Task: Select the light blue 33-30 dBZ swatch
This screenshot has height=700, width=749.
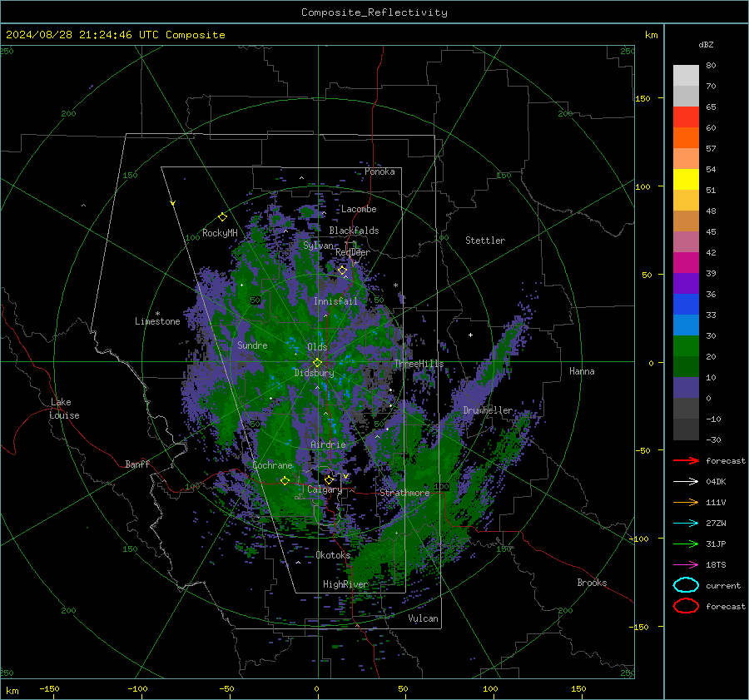Action: tap(686, 325)
